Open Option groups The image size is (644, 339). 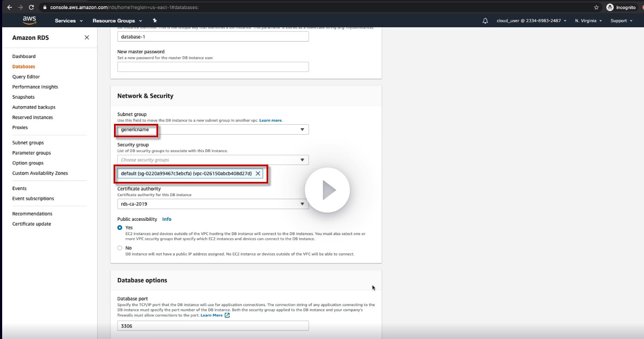coord(28,163)
